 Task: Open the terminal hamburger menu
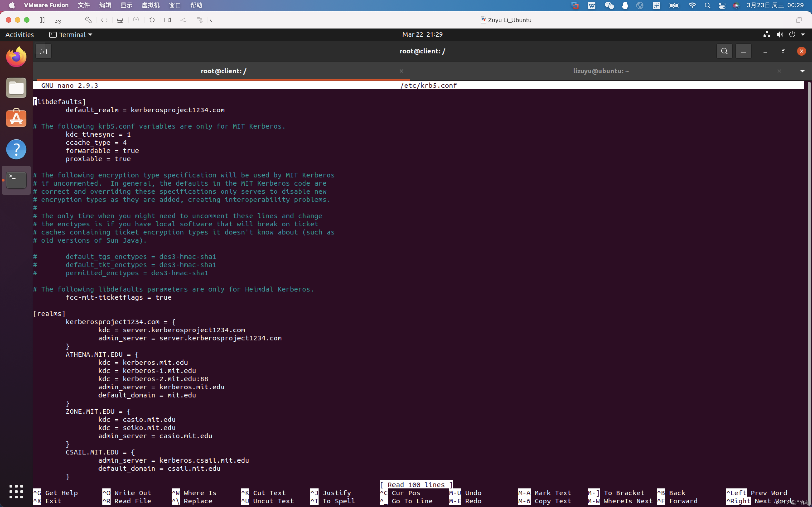point(743,51)
